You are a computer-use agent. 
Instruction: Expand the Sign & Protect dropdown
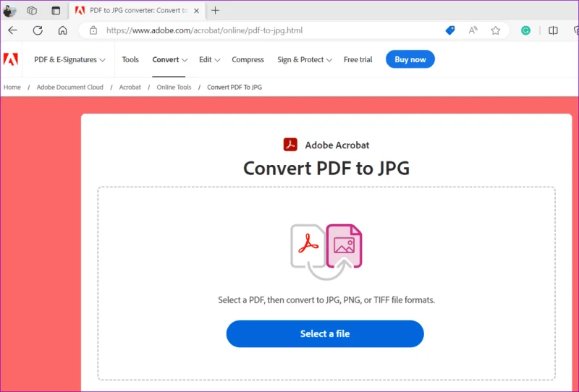[x=305, y=59]
